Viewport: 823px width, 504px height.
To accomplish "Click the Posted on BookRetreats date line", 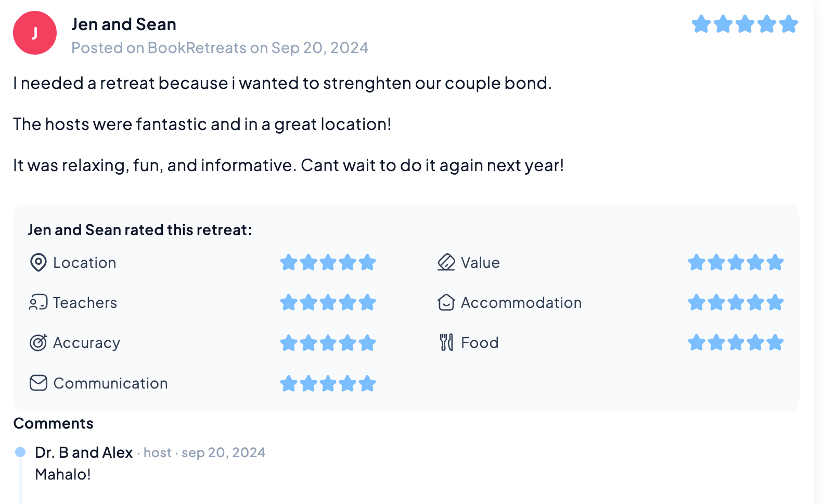I will coord(220,48).
